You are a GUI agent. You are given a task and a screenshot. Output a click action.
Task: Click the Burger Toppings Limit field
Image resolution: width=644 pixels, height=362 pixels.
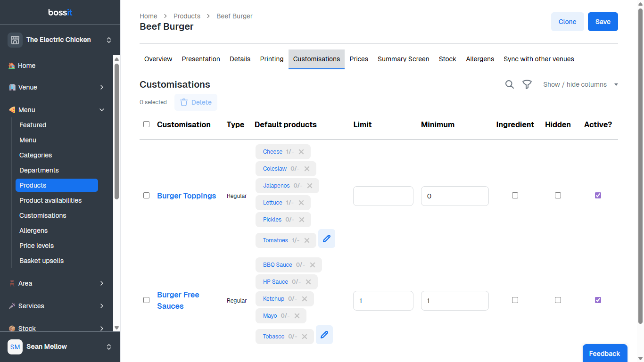[x=383, y=196]
